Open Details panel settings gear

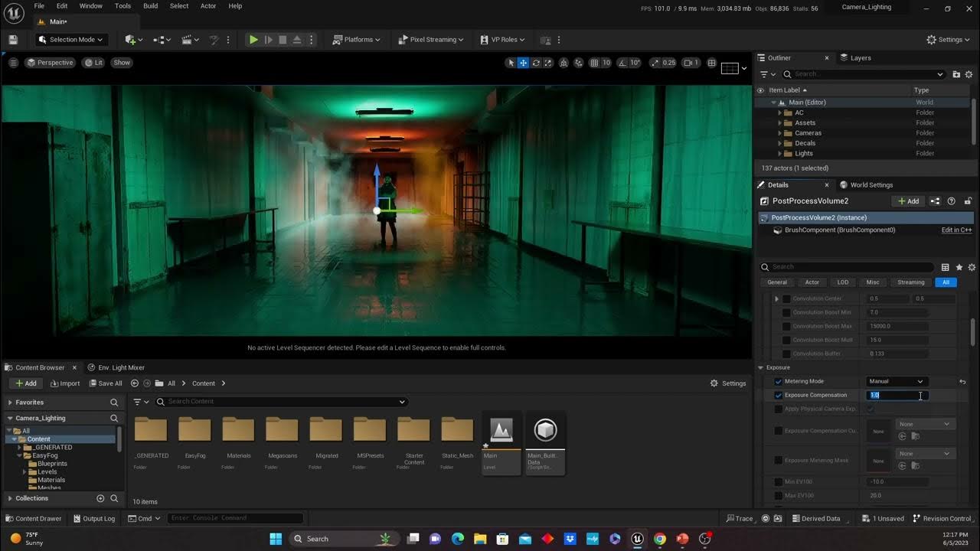click(x=972, y=267)
